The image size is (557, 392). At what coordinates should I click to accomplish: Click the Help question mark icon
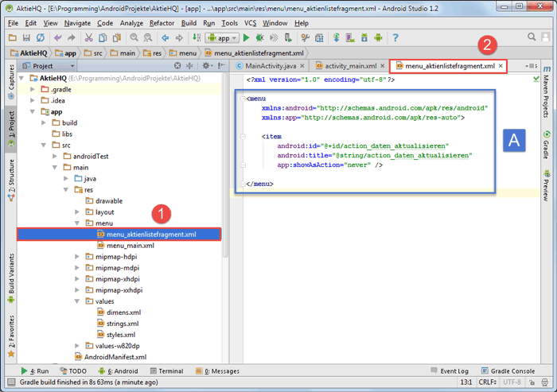pyautogui.click(x=395, y=37)
